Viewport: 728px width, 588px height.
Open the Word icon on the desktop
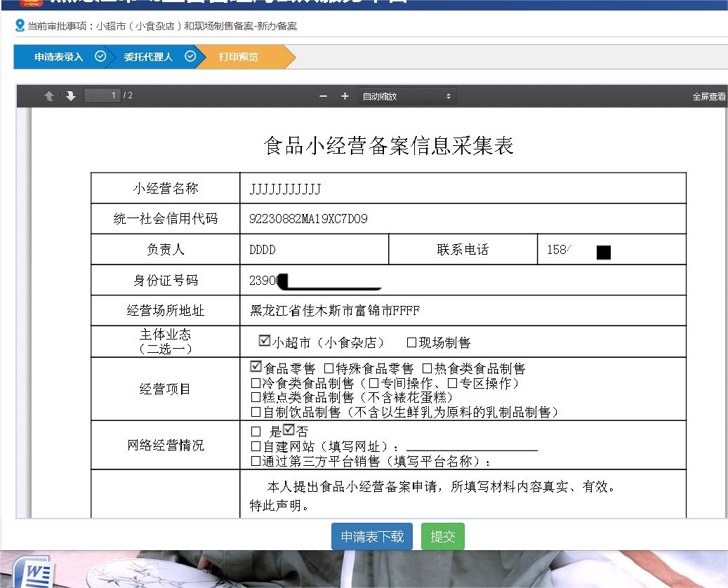click(35, 573)
